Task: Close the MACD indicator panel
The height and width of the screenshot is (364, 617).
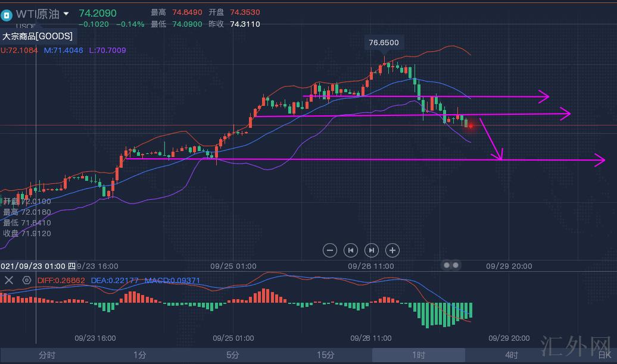Action: tap(9, 280)
